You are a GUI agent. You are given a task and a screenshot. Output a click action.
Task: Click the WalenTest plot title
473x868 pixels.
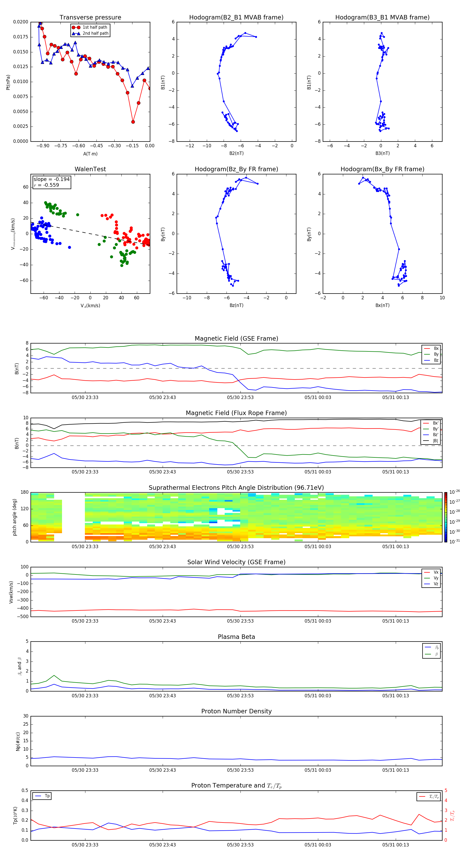[90, 169]
